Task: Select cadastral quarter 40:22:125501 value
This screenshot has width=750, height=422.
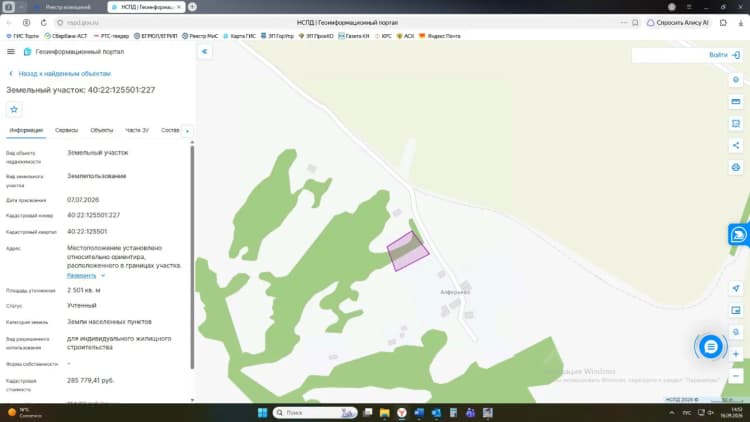Action: 87,232
